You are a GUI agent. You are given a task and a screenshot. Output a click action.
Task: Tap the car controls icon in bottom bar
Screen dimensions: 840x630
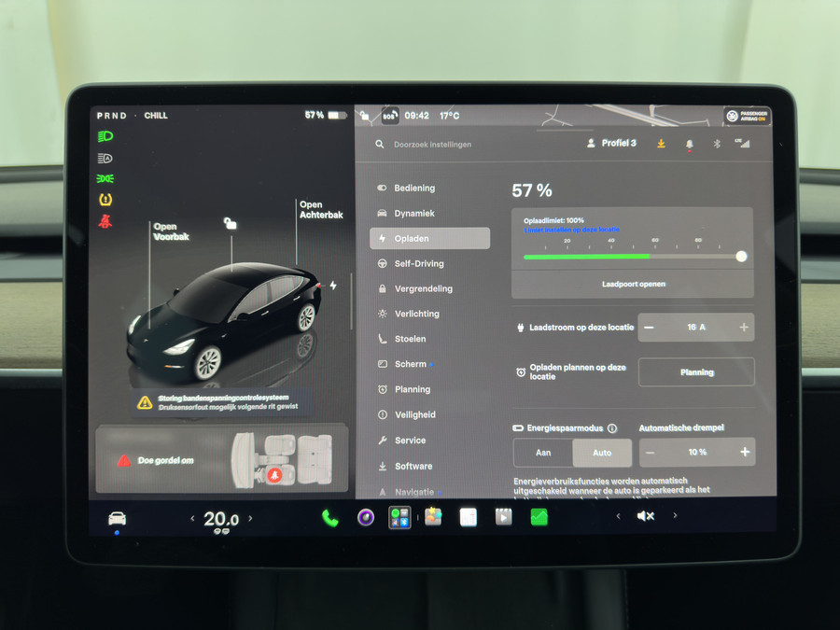coord(117,518)
